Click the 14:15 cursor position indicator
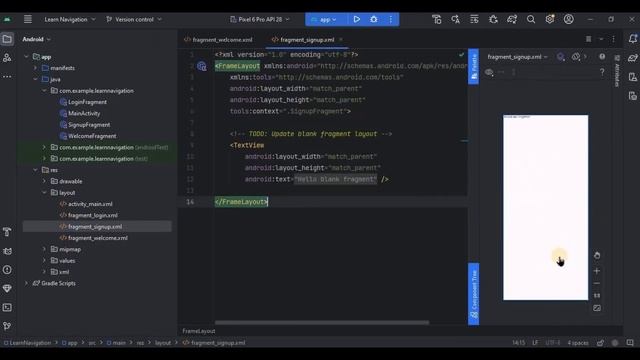The height and width of the screenshot is (360, 640). [518, 343]
